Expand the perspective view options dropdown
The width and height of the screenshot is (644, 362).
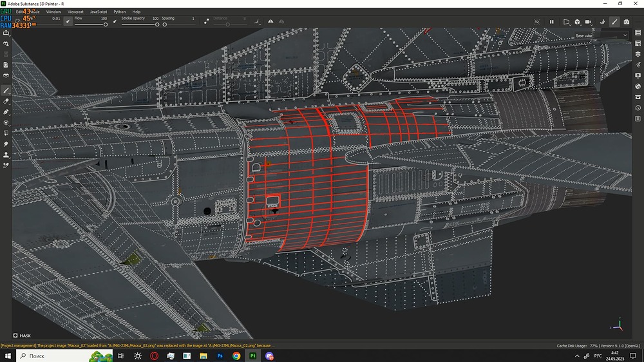(x=567, y=22)
